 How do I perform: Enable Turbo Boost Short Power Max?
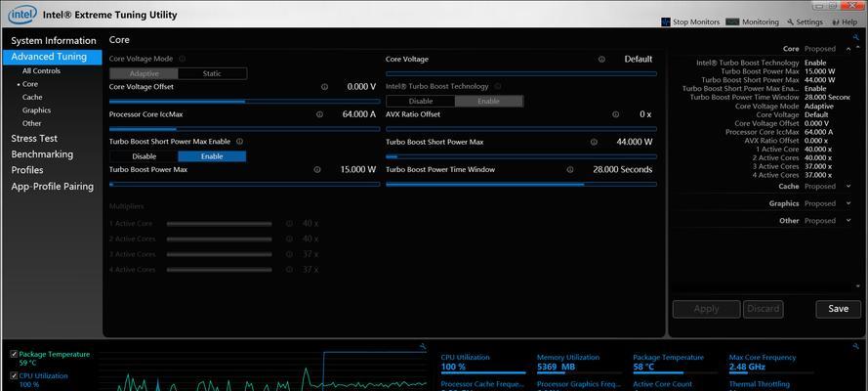(x=212, y=156)
